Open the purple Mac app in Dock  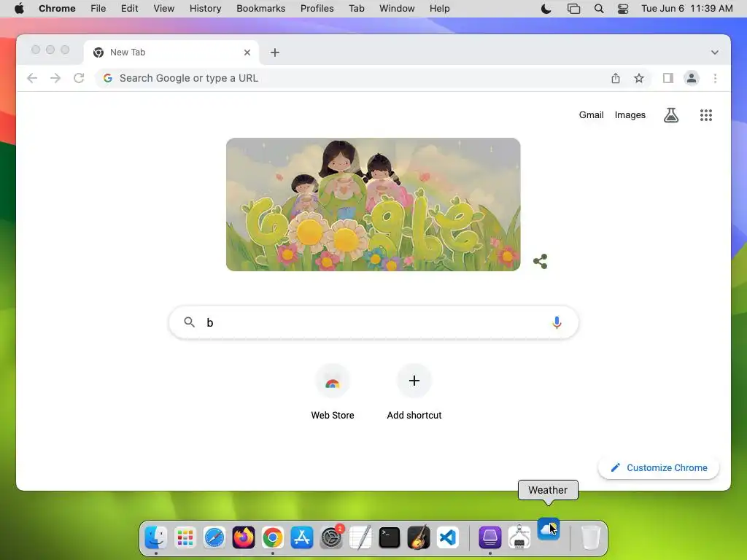coord(489,537)
